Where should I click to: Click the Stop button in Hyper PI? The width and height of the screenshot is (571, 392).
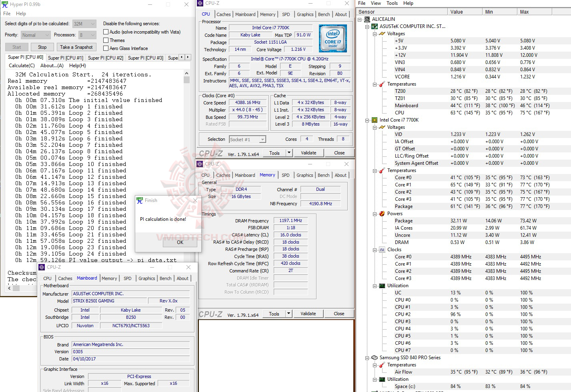click(x=42, y=47)
